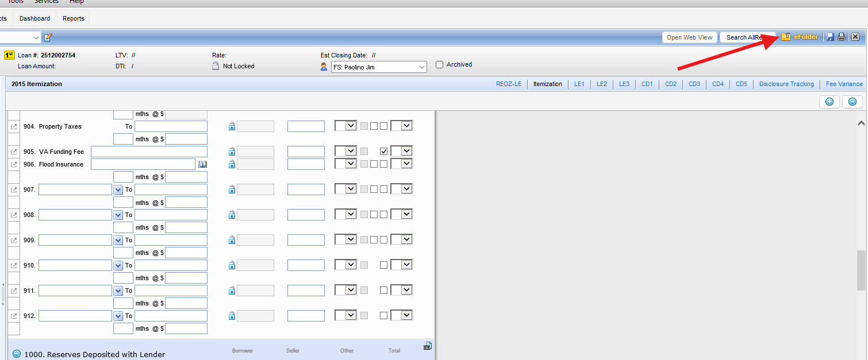This screenshot has height=360, width=868.
Task: Open the Reports tab
Action: click(x=74, y=18)
